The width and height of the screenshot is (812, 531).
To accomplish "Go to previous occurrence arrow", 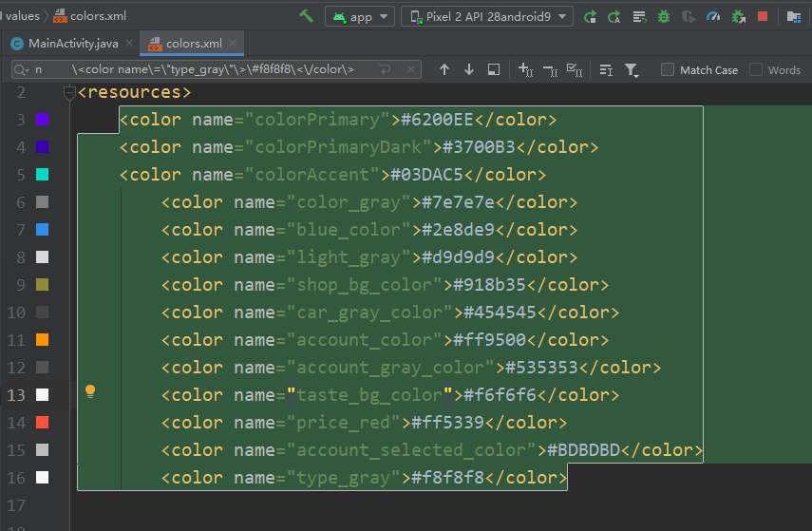I will tap(444, 69).
